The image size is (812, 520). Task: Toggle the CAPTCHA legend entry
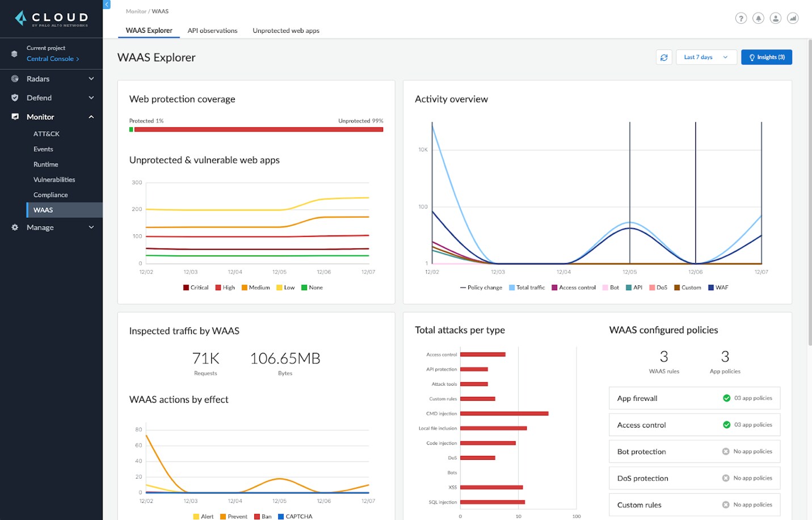pyautogui.click(x=295, y=517)
